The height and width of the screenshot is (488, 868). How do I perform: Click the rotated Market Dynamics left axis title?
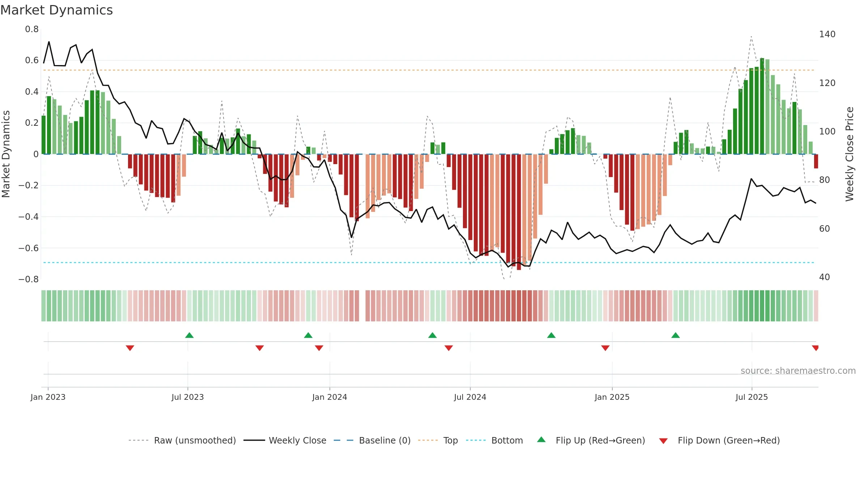pyautogui.click(x=6, y=154)
